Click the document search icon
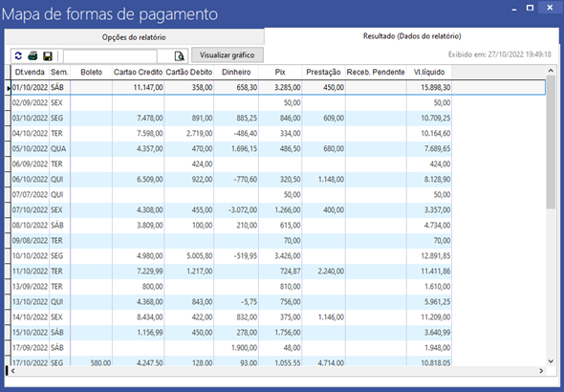 point(179,56)
